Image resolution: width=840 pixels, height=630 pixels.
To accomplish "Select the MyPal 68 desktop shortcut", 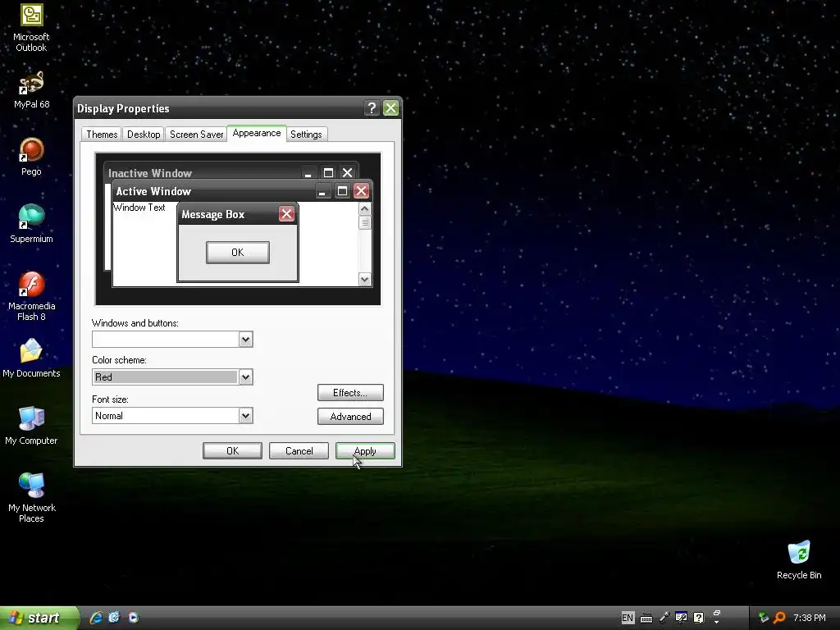I will point(31,89).
